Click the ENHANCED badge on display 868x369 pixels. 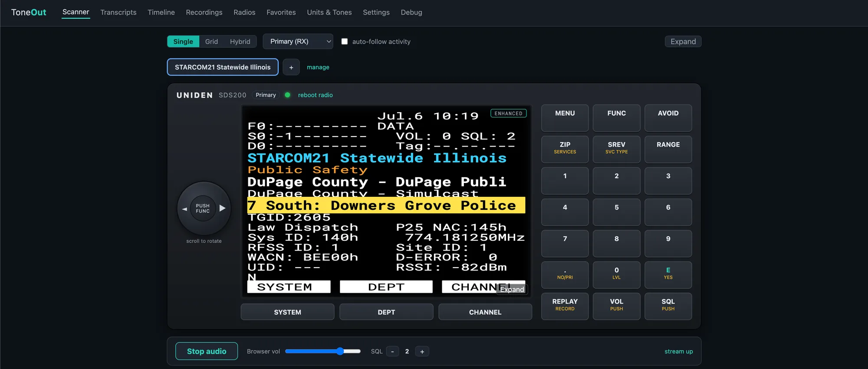[x=508, y=114]
